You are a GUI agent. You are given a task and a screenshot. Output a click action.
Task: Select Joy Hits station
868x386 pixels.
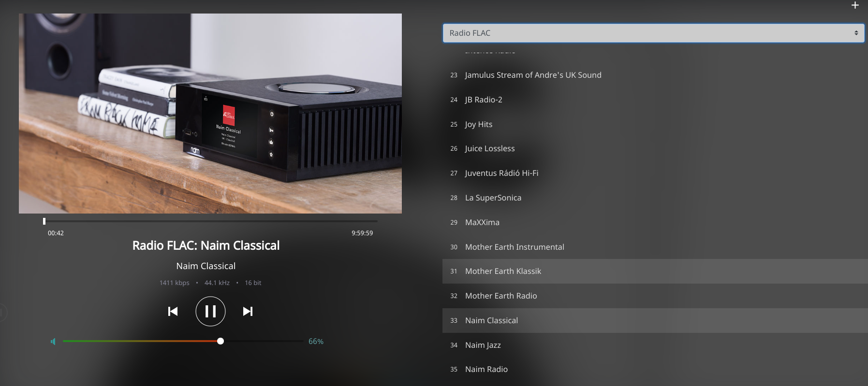[x=655, y=124]
